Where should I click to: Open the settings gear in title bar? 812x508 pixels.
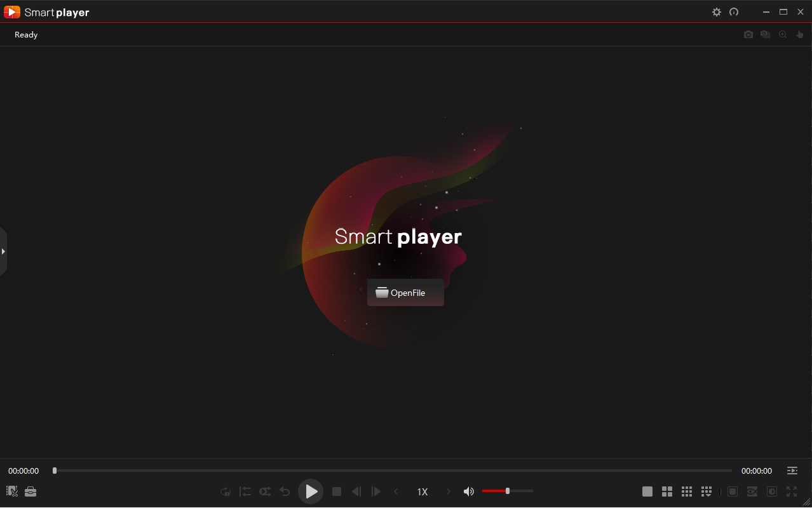(x=717, y=12)
